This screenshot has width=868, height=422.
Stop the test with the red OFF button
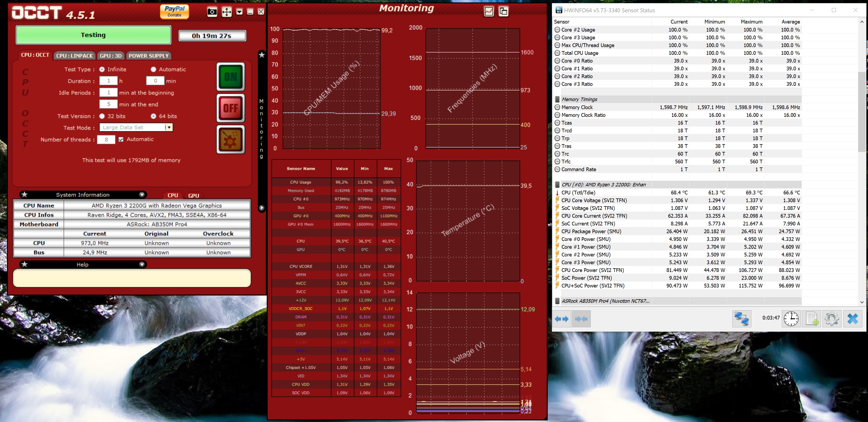(x=230, y=108)
